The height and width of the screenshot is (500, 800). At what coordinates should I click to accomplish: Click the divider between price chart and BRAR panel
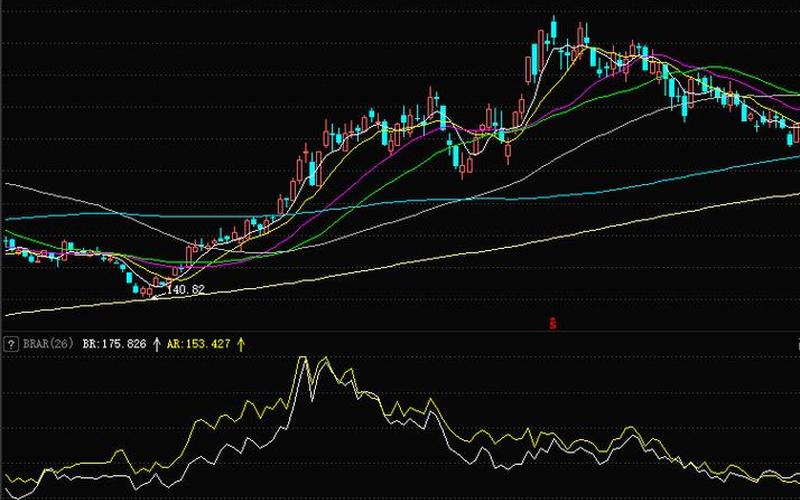tap(400, 333)
